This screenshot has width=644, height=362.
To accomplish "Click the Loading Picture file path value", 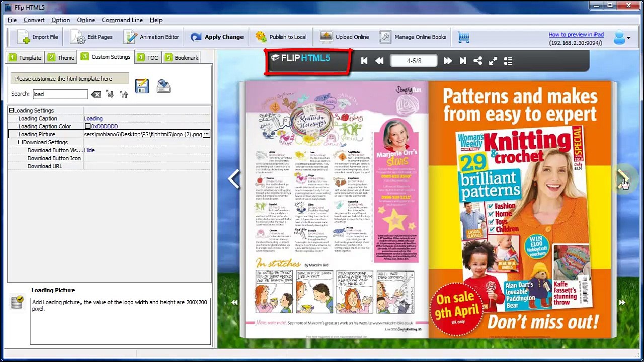I will 143,134.
